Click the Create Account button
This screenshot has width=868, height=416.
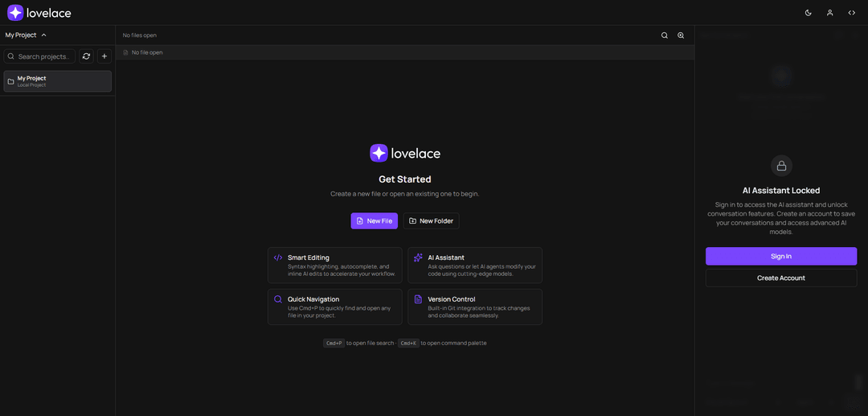tap(781, 278)
